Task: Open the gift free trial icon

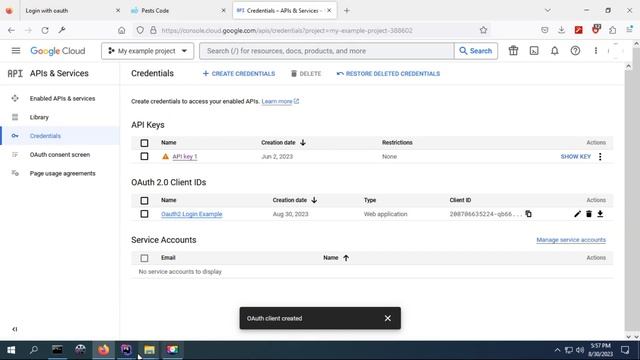Action: tap(513, 51)
